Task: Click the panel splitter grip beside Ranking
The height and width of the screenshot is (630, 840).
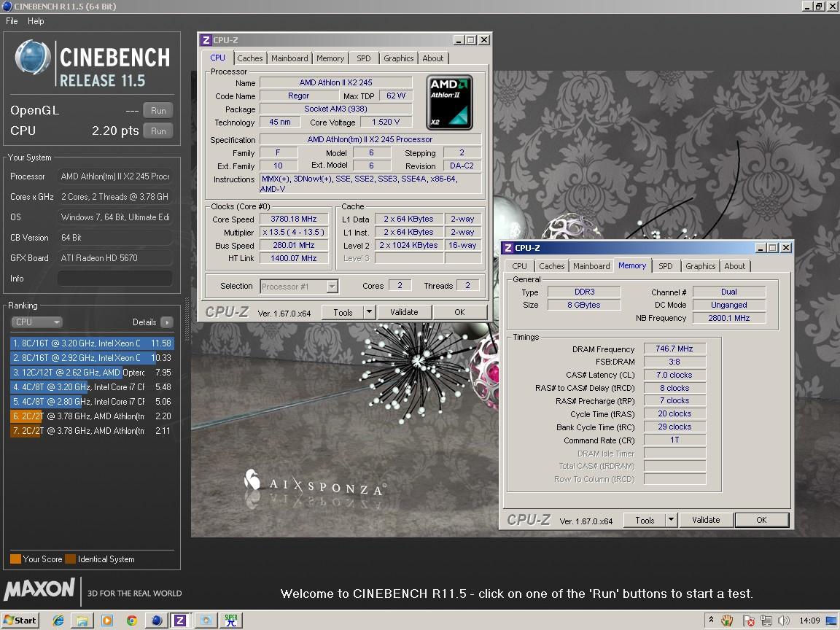Action: (187, 319)
